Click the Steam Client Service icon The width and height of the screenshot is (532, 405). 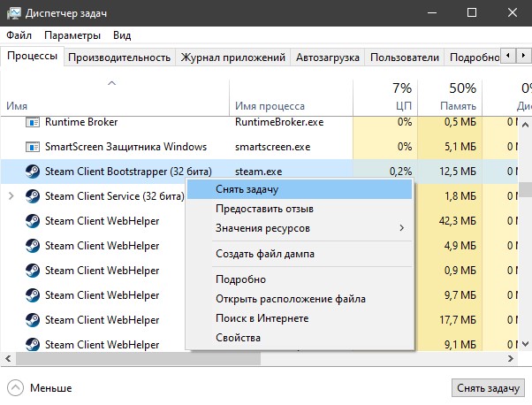(33, 196)
